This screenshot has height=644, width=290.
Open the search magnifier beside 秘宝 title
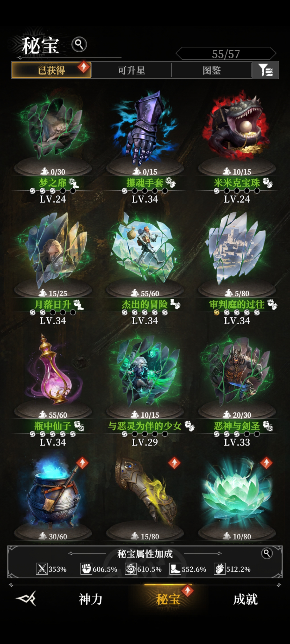[79, 44]
